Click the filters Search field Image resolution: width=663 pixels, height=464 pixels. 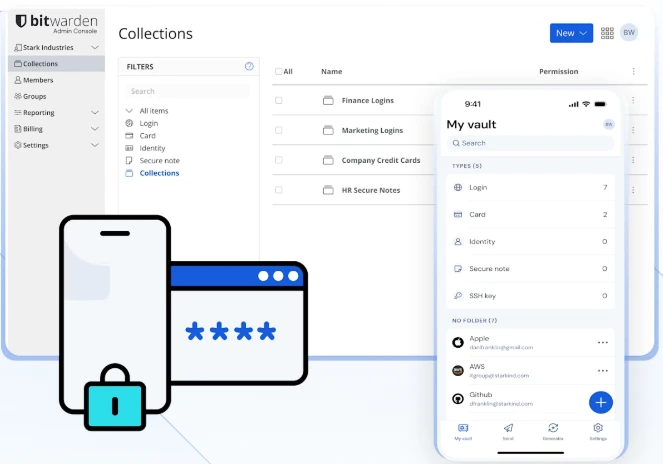(x=186, y=91)
